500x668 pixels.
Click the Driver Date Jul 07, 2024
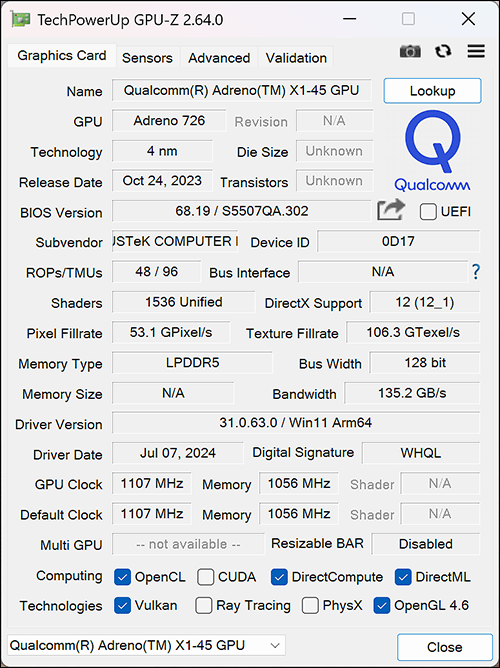coord(178,453)
